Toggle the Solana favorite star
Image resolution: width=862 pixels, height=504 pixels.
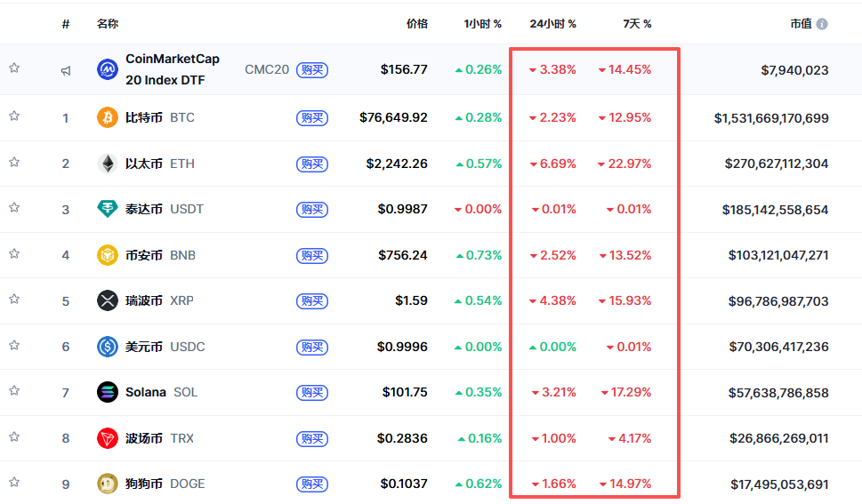[14, 390]
